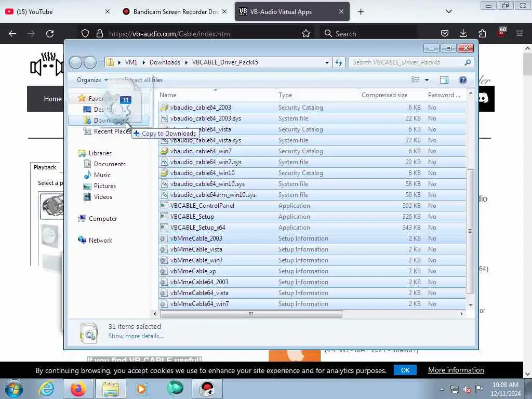Image resolution: width=532 pixels, height=399 pixels.
Task: Search VBCABLE_Driver_Pack45 field
Action: (x=410, y=62)
